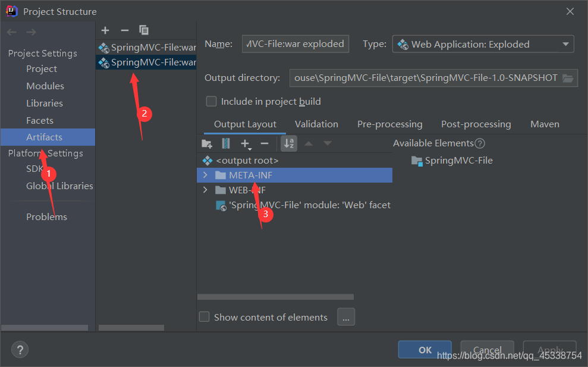Switch to the Output Layout tab

coord(245,124)
